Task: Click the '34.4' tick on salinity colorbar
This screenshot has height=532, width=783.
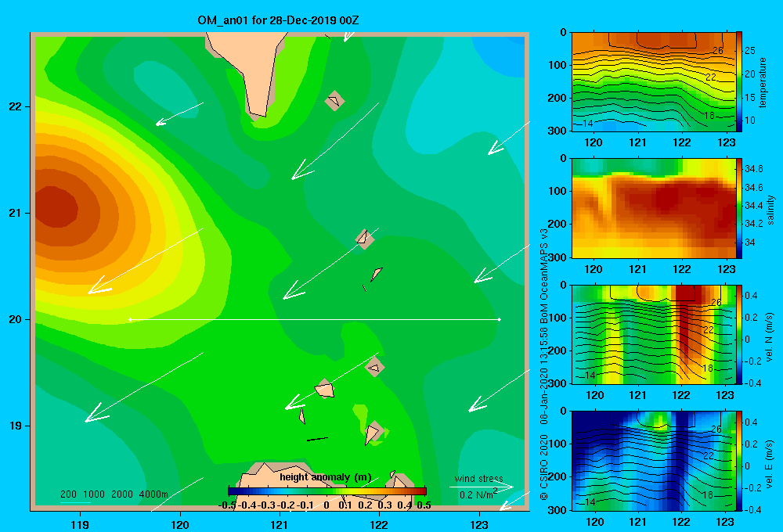Action: click(754, 206)
